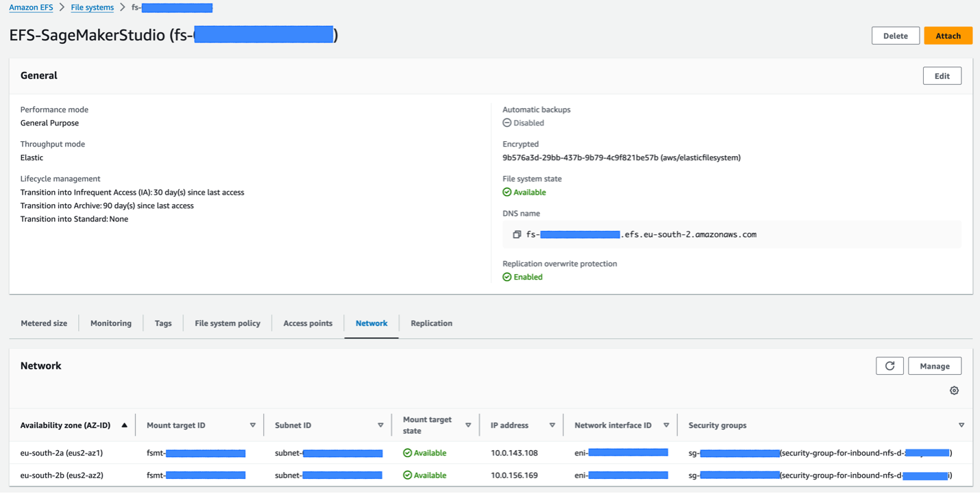Click General Purpose performance mode value

click(49, 123)
